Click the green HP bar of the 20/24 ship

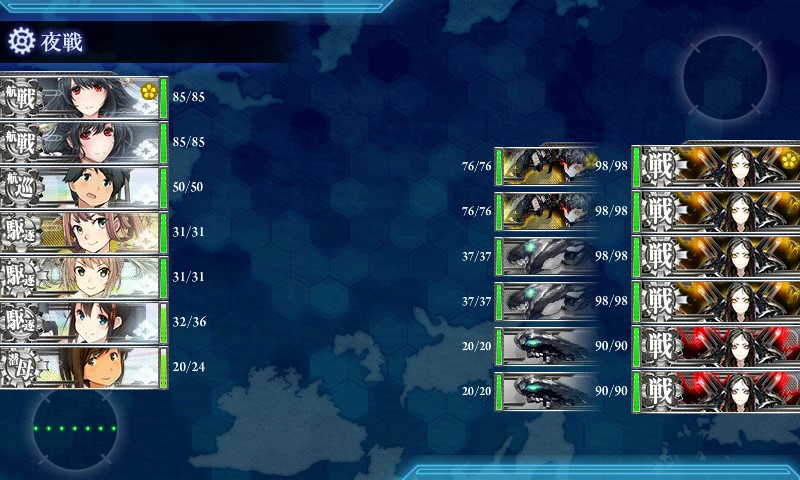click(163, 368)
